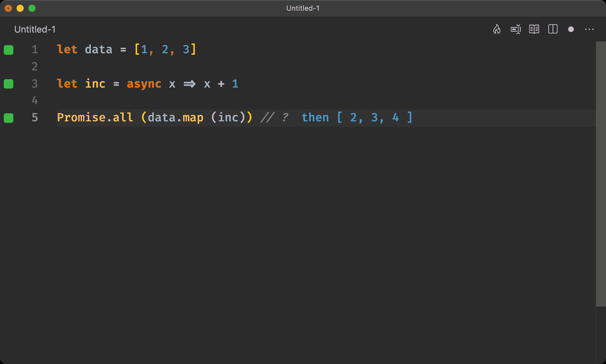Click the vertical scrollbar on right edge
The image size is (606, 364).
coord(600,174)
